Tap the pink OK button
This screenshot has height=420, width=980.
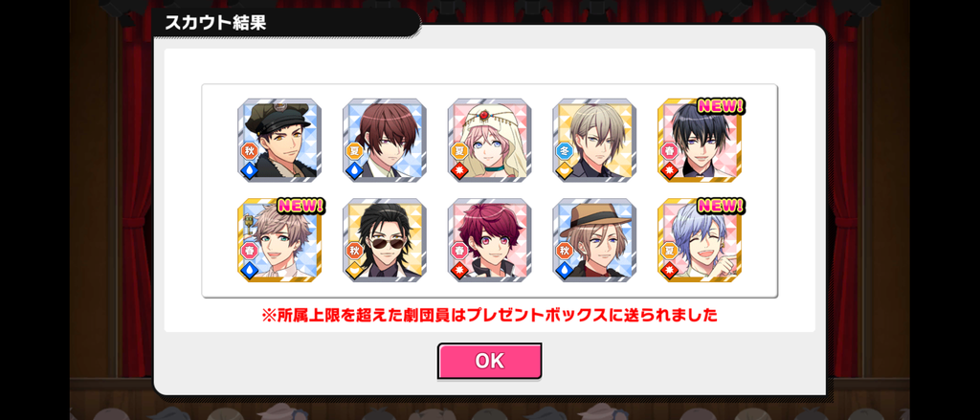[489, 361]
